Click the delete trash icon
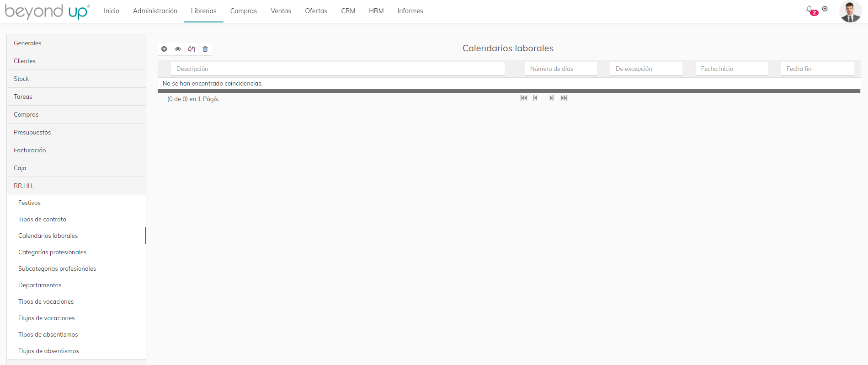Image resolution: width=868 pixels, height=365 pixels. coord(205,49)
